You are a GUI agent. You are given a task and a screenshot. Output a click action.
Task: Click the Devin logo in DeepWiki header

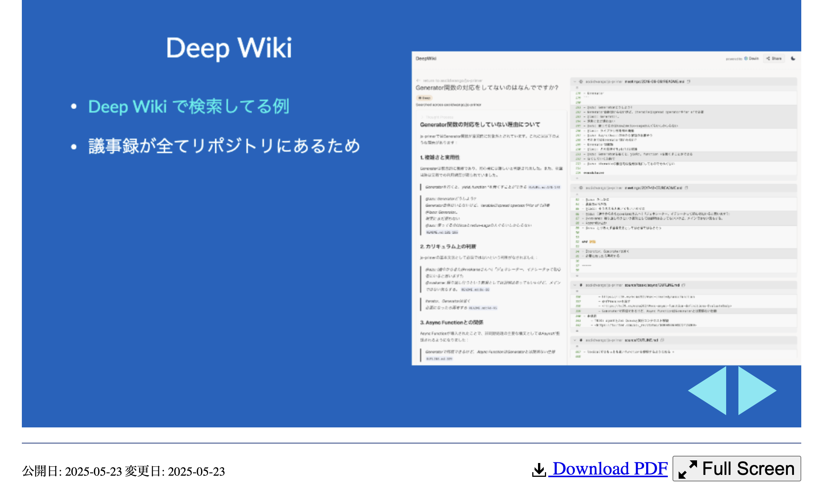(746, 59)
